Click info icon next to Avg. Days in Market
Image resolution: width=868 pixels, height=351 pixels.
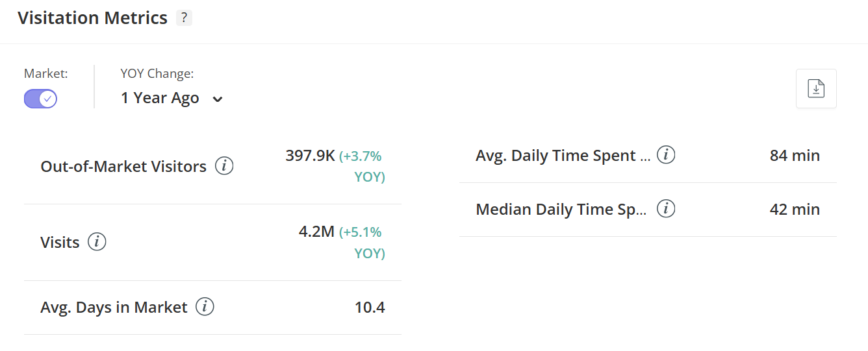(x=205, y=307)
